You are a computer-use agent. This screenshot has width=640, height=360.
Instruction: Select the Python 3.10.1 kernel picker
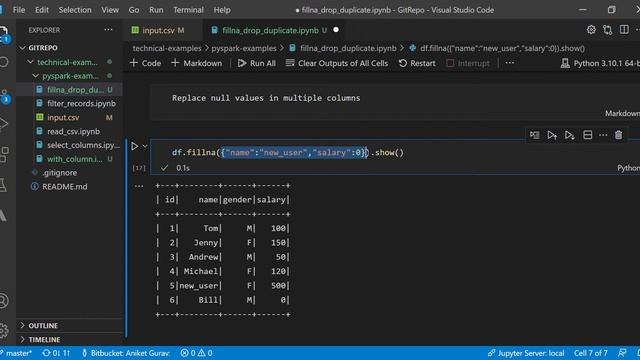600,63
